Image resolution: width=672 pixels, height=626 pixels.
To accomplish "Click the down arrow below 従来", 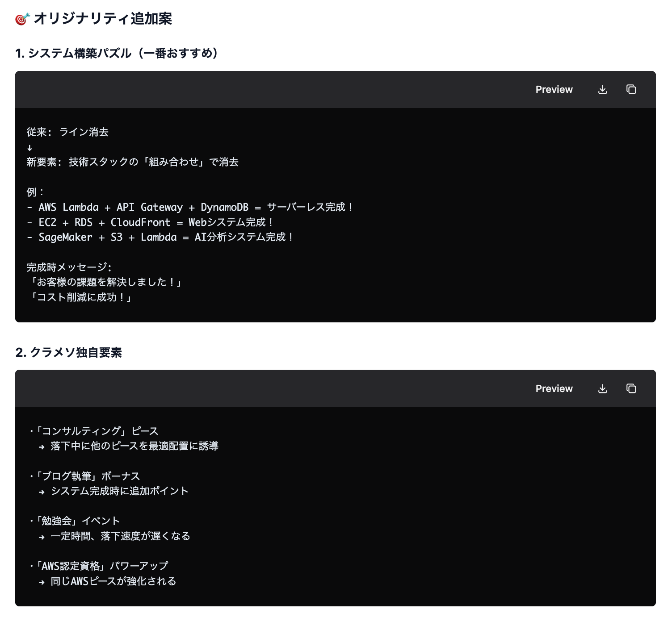I will [x=29, y=148].
